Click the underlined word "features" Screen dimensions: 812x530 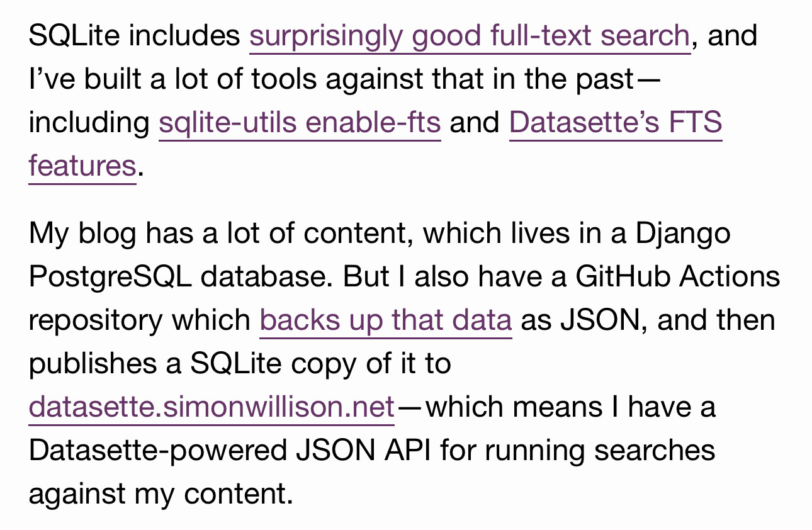[x=82, y=166]
